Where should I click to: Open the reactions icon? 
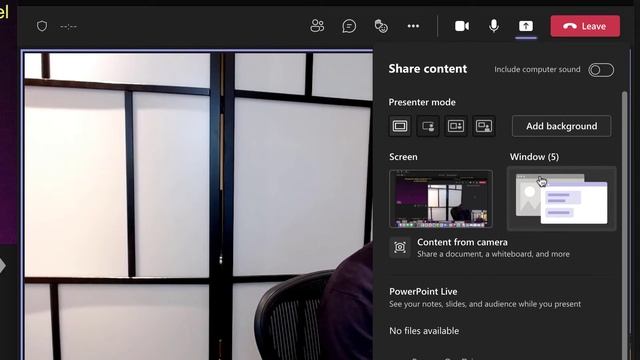381,26
